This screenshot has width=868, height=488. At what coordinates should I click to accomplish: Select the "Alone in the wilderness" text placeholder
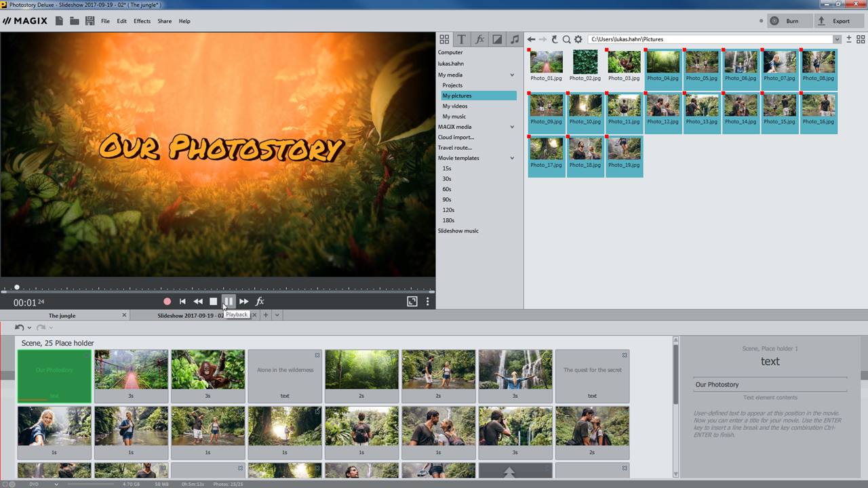(x=285, y=376)
